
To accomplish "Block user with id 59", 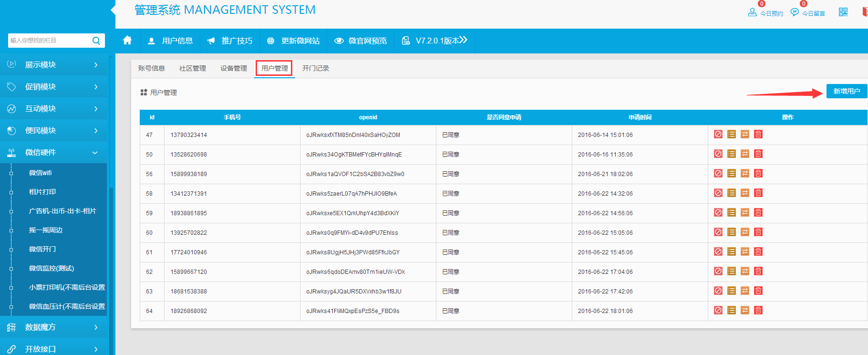I will pyautogui.click(x=718, y=212).
